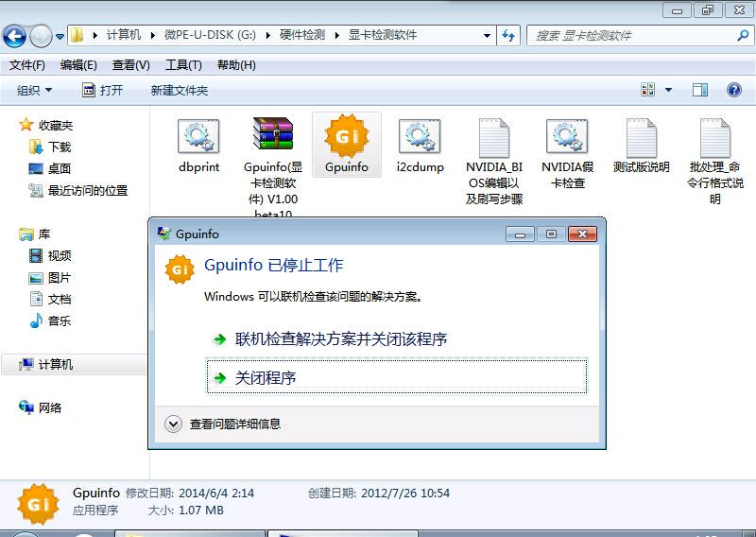This screenshot has height=537, width=756.
Task: Click the folder icon in the address bar
Action: [x=77, y=35]
